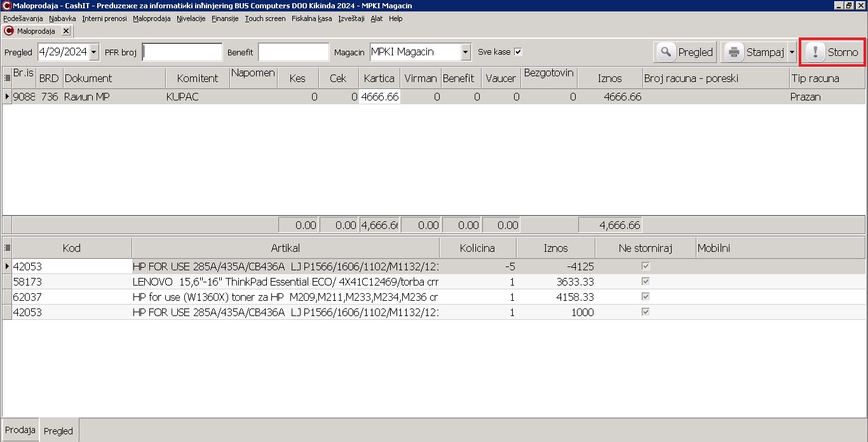Click the Pregled search button

click(686, 52)
